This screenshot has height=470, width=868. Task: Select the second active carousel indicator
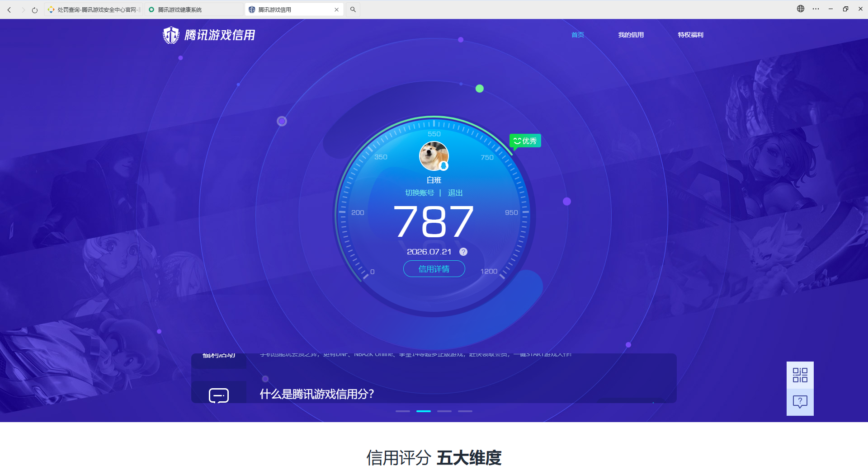(424, 411)
